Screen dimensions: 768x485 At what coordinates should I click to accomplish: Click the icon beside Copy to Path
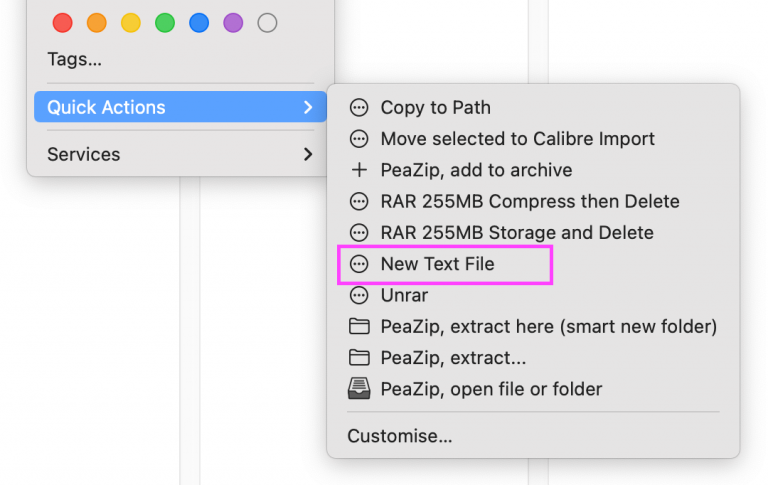pos(359,107)
